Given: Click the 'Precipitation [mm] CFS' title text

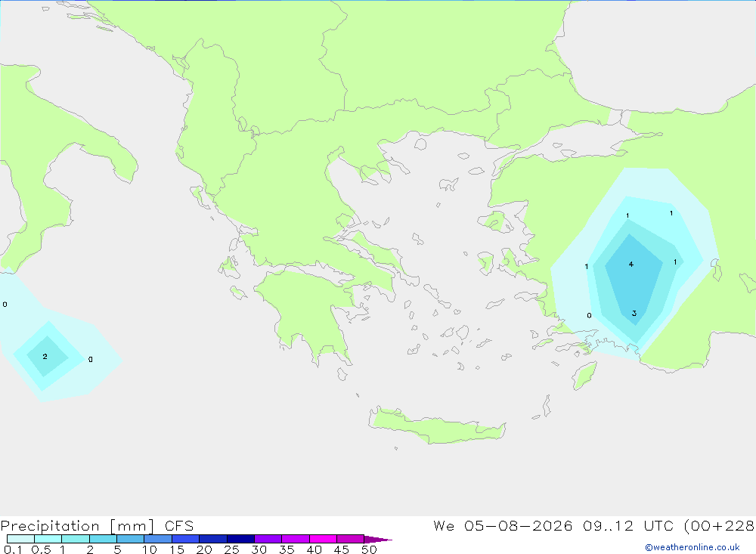Looking at the screenshot, I should (x=97, y=526).
